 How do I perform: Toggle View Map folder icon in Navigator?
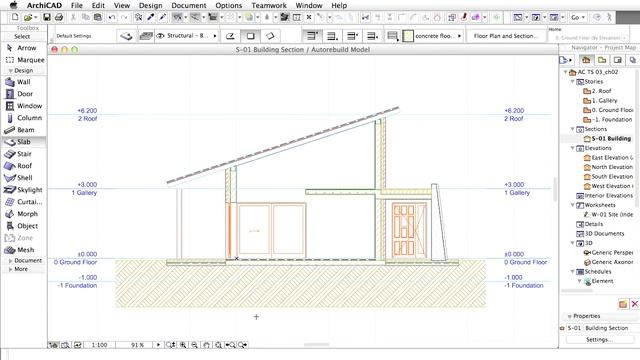click(602, 60)
